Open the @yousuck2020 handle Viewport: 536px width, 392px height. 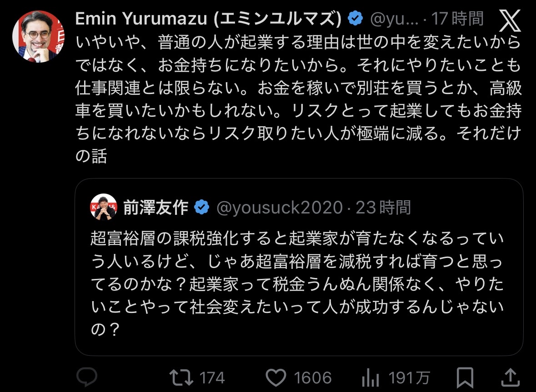(280, 208)
